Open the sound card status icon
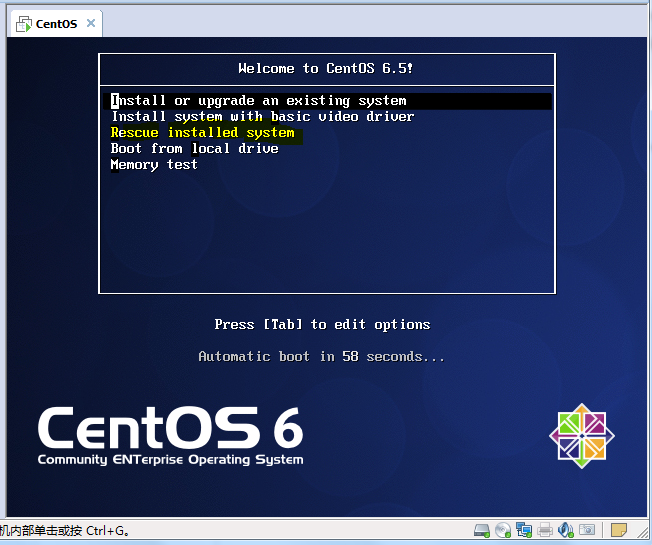 click(x=566, y=530)
